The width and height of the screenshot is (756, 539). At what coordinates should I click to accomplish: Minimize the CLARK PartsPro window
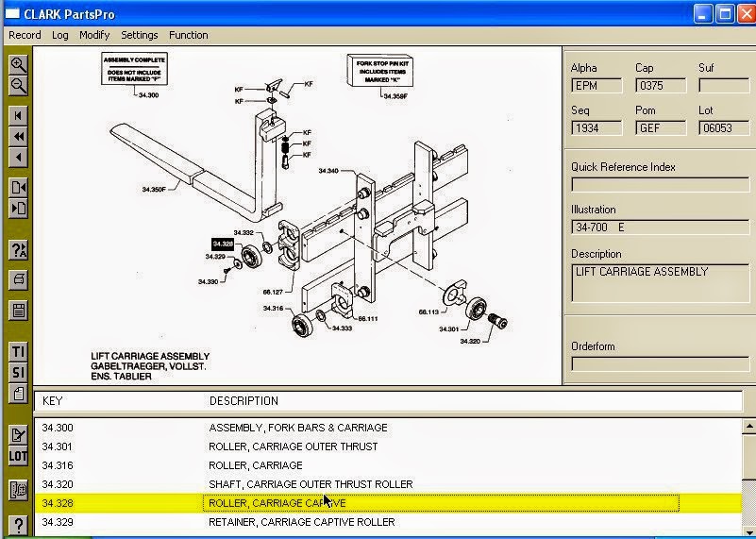pos(703,13)
